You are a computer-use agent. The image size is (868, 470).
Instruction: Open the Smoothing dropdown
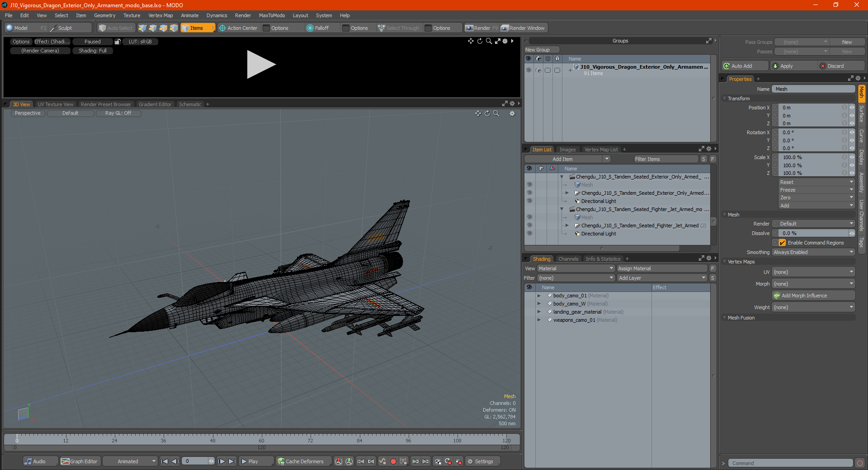[x=813, y=252]
